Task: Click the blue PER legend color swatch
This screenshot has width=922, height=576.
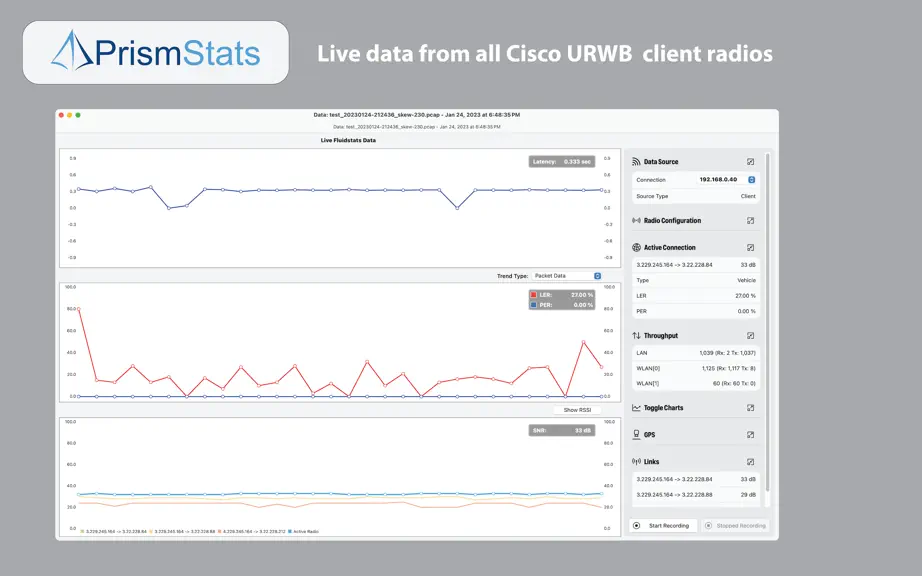Action: (x=533, y=305)
